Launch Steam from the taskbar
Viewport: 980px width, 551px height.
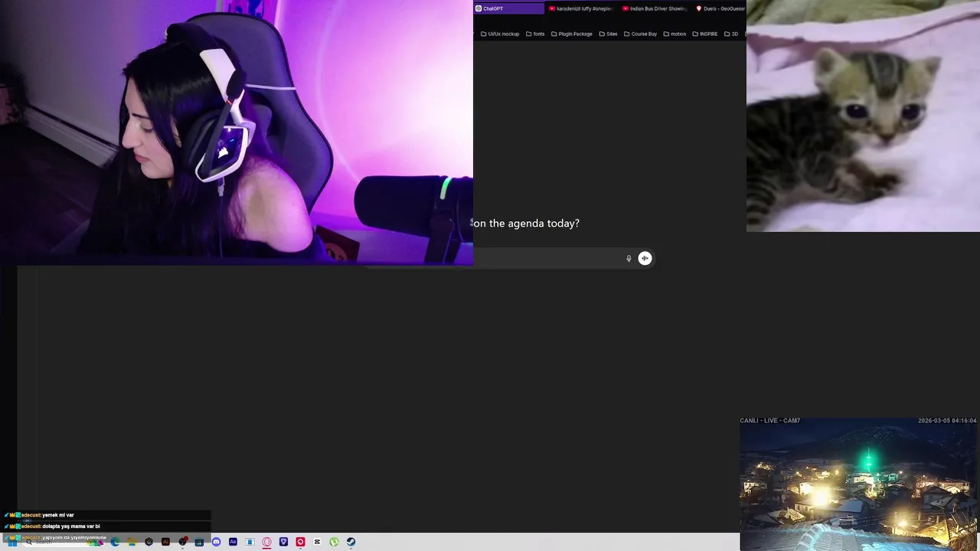point(351,542)
